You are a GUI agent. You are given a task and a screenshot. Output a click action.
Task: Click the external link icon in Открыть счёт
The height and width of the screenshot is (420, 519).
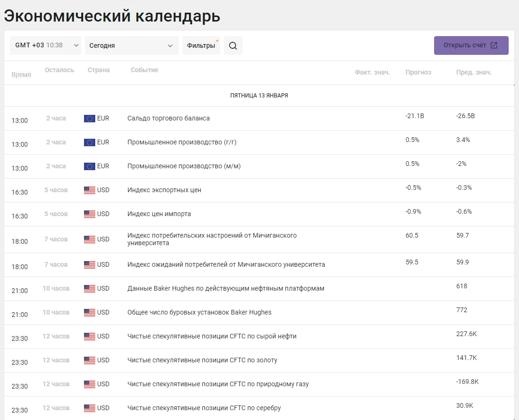coord(494,45)
